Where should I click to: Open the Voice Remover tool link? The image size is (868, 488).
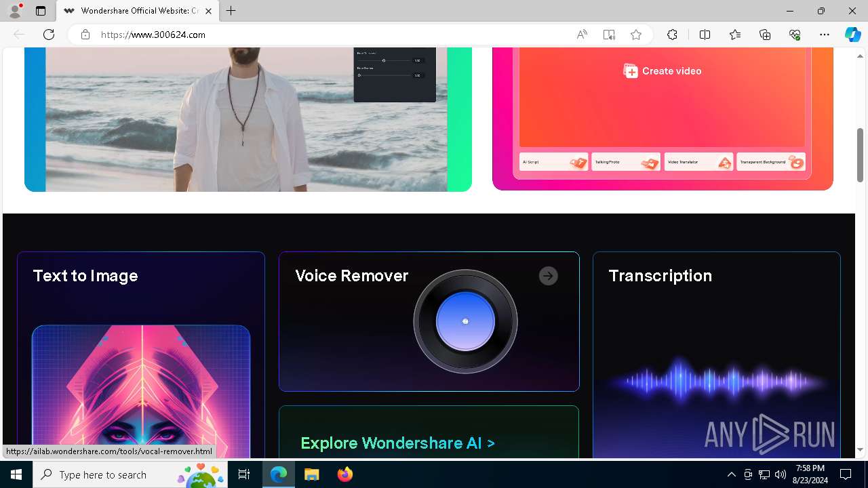tap(429, 322)
